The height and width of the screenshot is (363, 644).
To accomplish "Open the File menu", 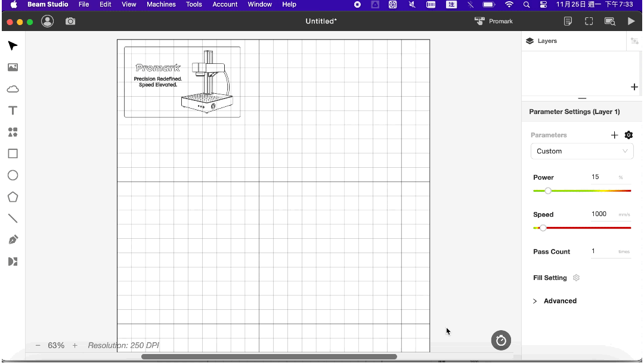I will 84,5.
